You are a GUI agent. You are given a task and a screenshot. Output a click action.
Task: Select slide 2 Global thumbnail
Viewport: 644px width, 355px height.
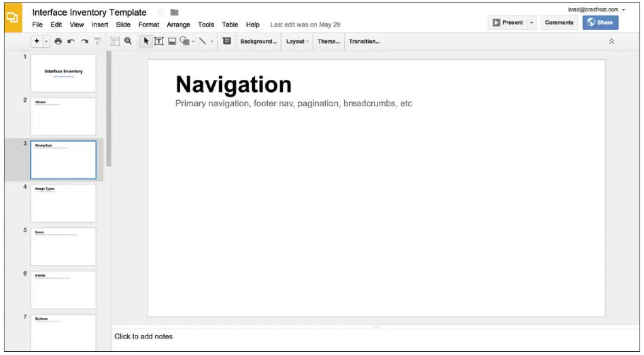point(63,116)
